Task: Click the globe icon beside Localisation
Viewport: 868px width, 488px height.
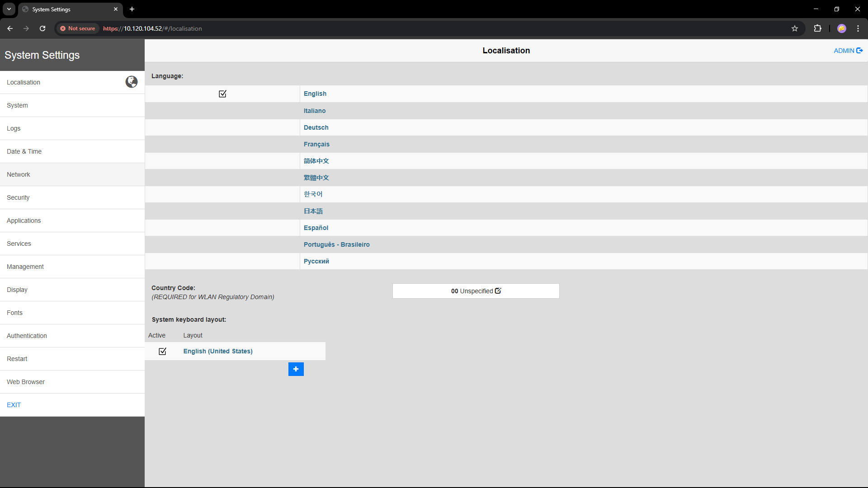Action: click(132, 82)
